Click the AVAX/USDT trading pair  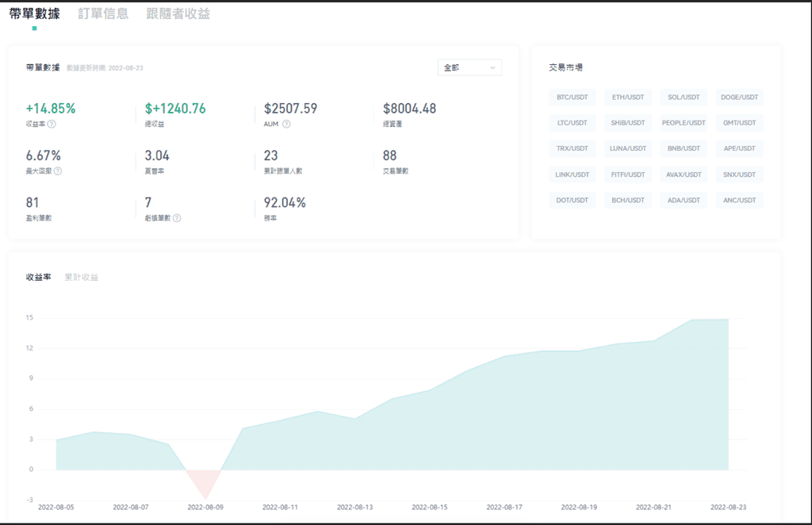coord(684,174)
